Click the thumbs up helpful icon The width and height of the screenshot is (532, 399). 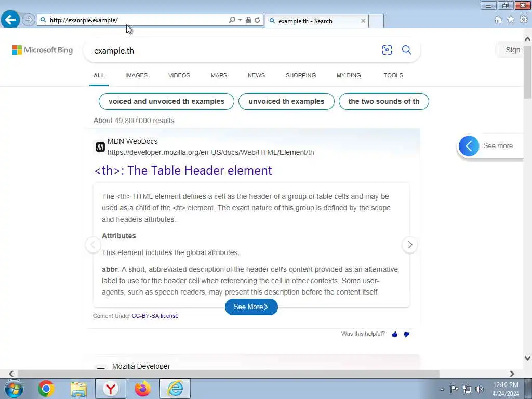pos(394,334)
